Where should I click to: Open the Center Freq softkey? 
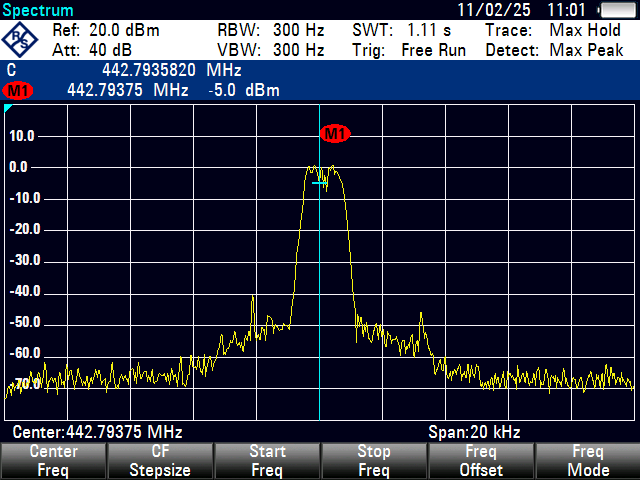pos(53,461)
